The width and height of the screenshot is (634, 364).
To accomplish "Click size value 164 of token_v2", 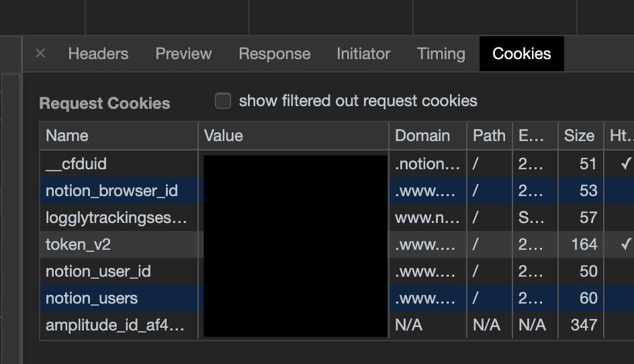I will 584,244.
